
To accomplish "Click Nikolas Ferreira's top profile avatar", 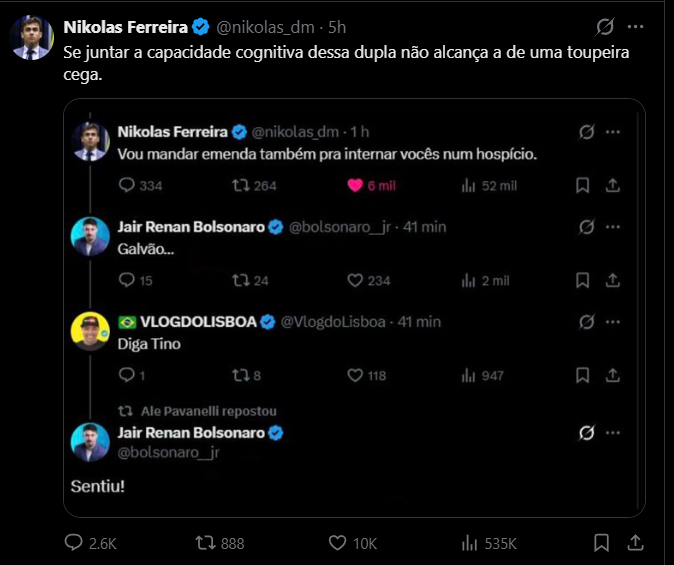I will [x=31, y=38].
